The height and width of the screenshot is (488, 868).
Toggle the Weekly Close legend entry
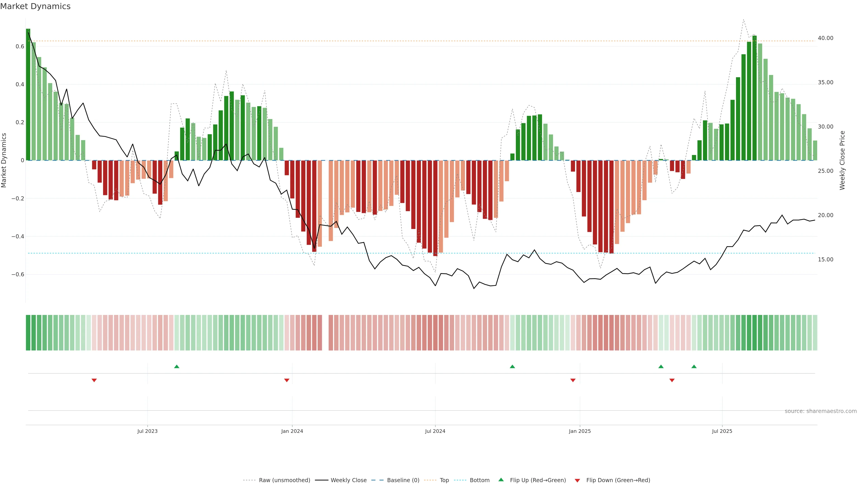pyautogui.click(x=348, y=480)
